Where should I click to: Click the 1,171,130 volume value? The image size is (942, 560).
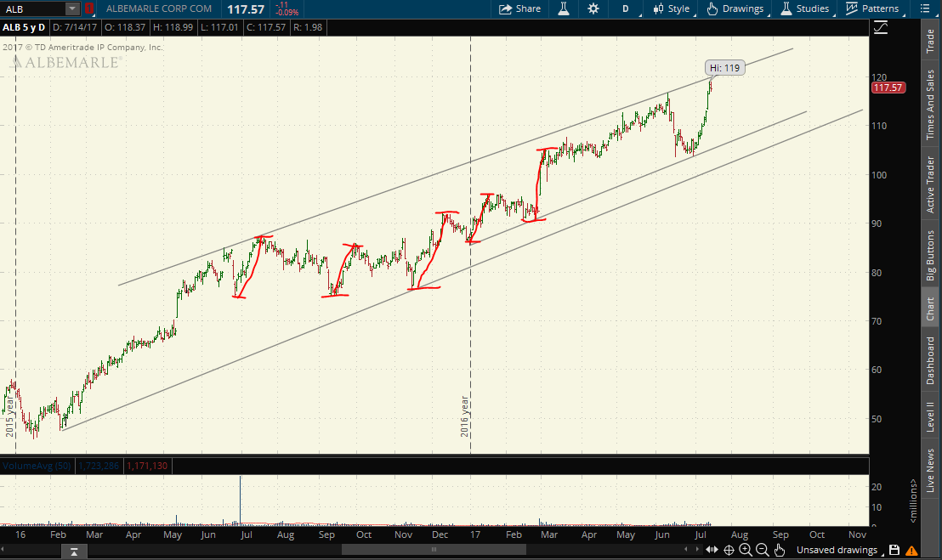coord(147,466)
